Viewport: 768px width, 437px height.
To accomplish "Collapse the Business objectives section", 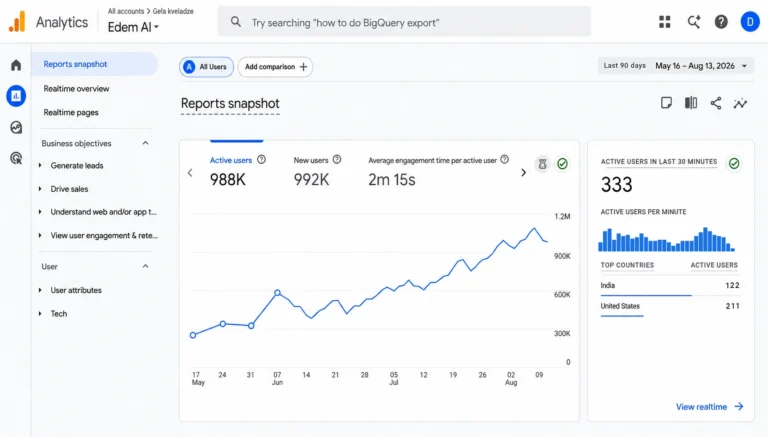I will click(145, 143).
